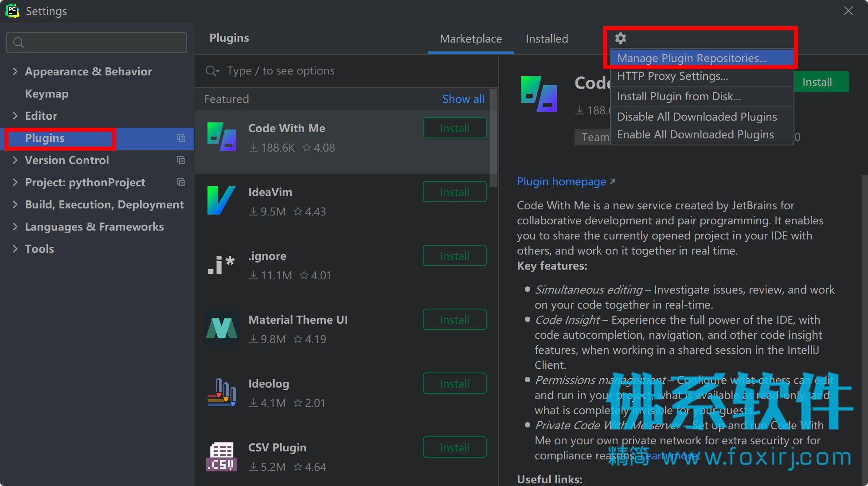868x486 pixels.
Task: Click the IdeaVim plugin icon
Action: point(222,200)
